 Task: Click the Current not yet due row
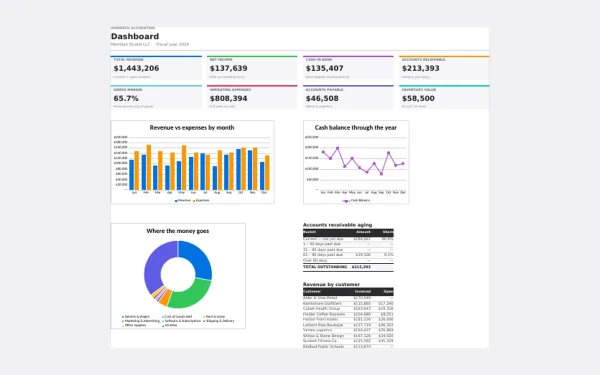pos(348,239)
